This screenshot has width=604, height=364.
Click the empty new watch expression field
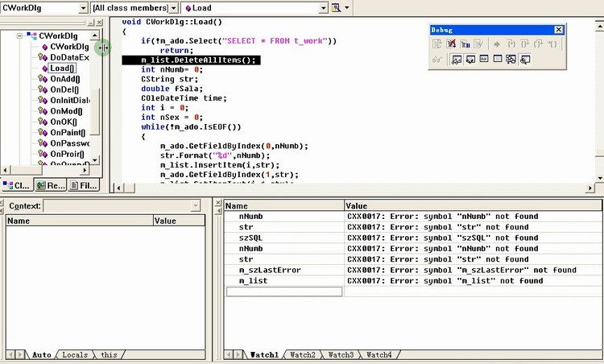tap(284, 292)
